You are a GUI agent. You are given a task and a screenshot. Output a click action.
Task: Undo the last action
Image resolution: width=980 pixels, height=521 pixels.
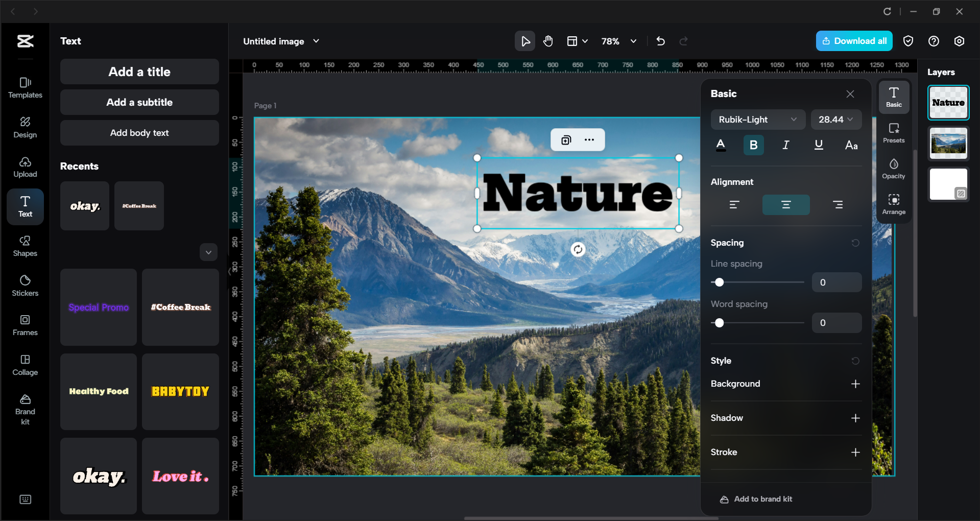[660, 41]
